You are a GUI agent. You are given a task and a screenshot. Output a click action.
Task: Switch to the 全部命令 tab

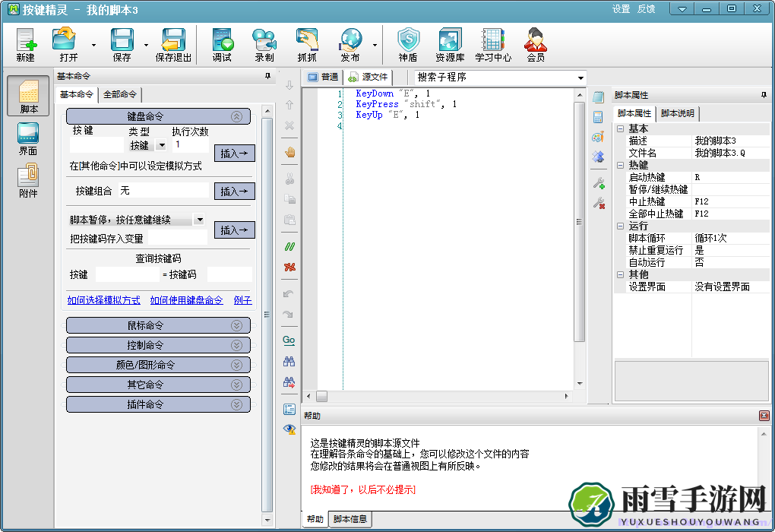120,94
